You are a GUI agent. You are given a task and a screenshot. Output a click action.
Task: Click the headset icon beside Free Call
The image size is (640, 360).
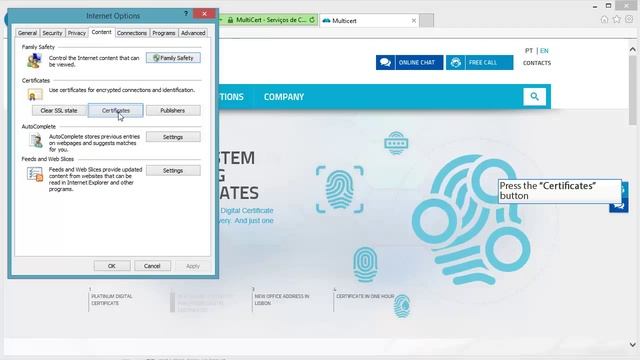(456, 62)
